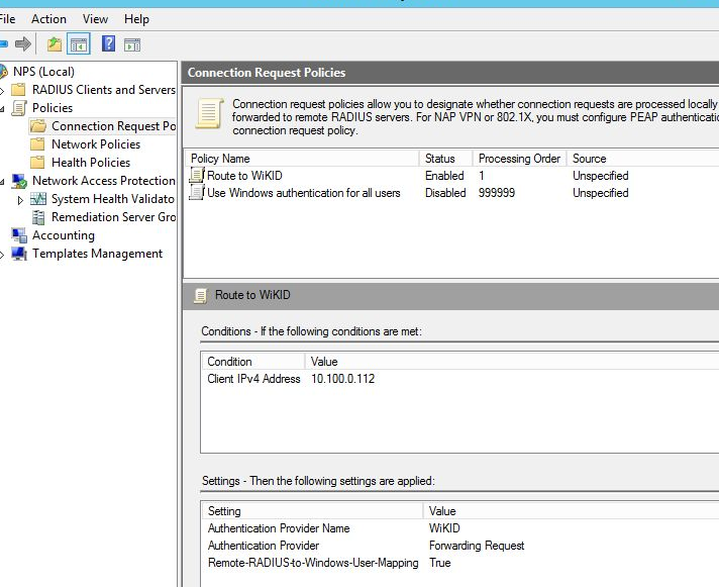Sort by the Processing Order column header
Viewport: 719px width, 587px height.
coord(518,158)
